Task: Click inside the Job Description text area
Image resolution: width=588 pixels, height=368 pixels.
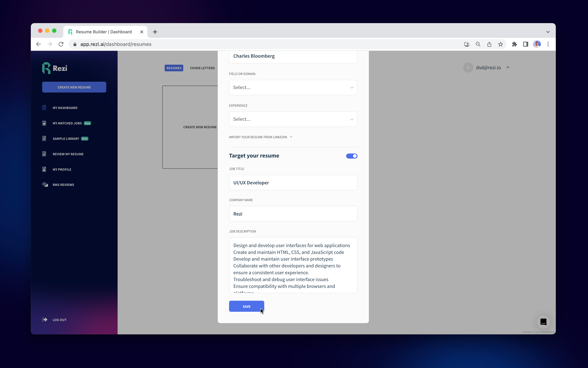Action: tap(293, 265)
